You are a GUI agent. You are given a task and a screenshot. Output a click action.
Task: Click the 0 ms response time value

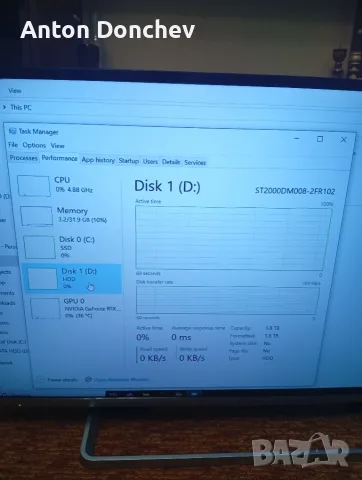pos(181,337)
